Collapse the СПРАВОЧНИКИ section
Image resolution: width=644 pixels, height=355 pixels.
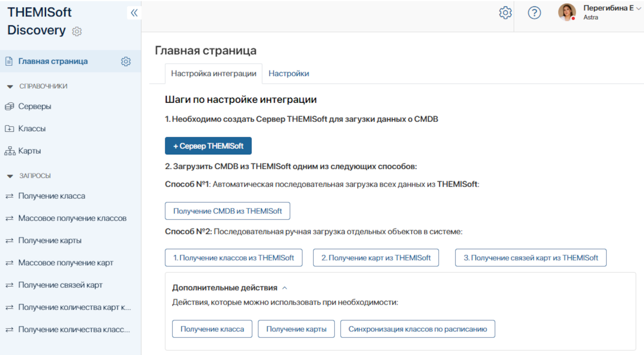coord(10,86)
